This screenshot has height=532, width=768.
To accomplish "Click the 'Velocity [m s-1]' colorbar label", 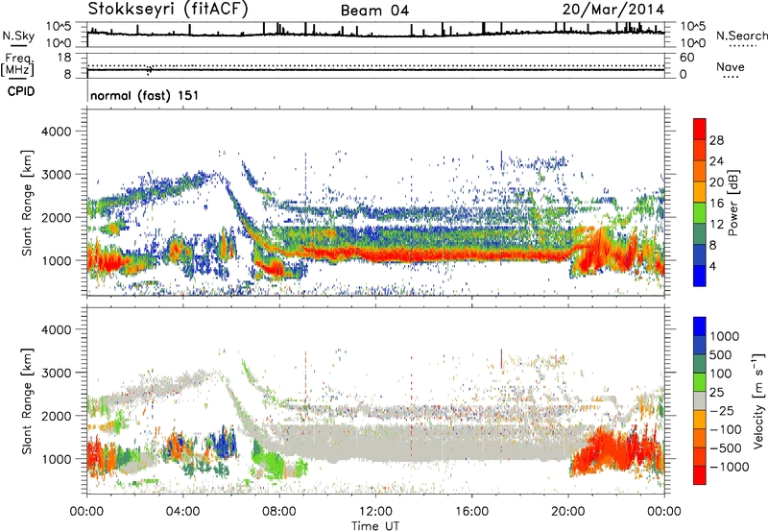I will [758, 400].
